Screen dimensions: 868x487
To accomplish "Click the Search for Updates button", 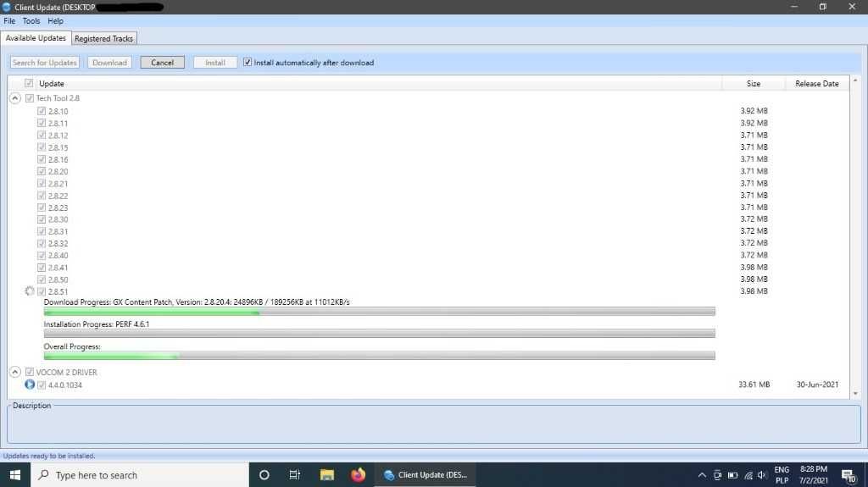I will pyautogui.click(x=45, y=63).
